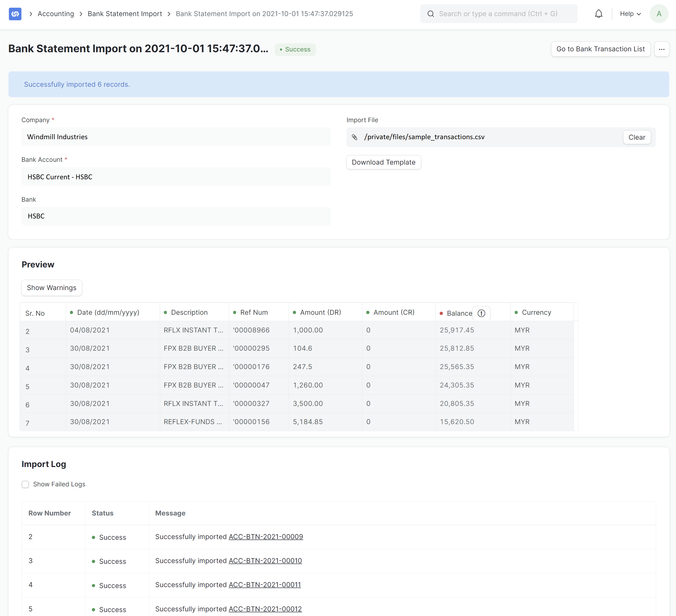The height and width of the screenshot is (616, 676).
Task: Select balance 25,917.45 cell
Action: pyautogui.click(x=473, y=330)
